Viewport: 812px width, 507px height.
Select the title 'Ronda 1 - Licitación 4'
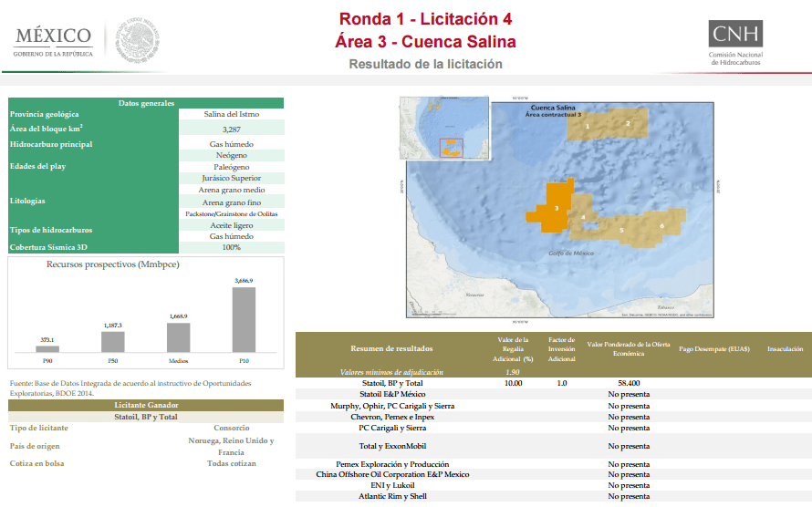(425, 19)
